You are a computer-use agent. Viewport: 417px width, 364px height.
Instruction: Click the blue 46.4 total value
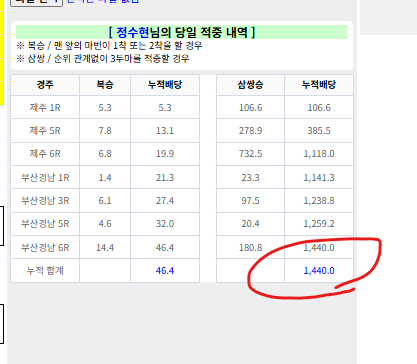pyautogui.click(x=165, y=271)
